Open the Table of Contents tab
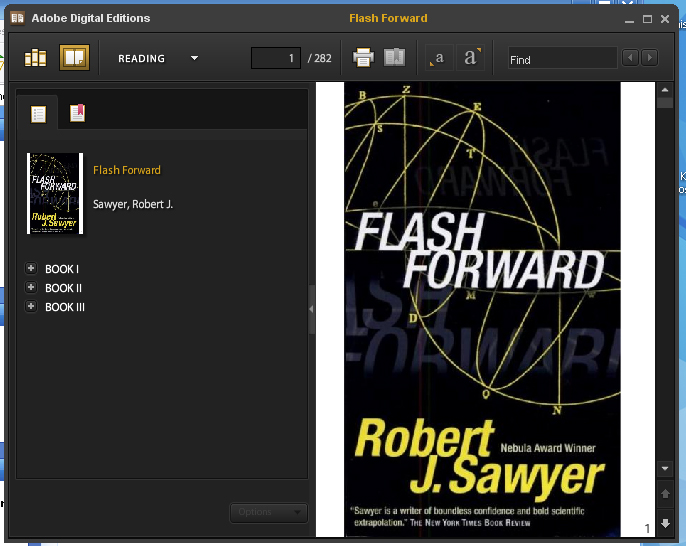 (38, 114)
